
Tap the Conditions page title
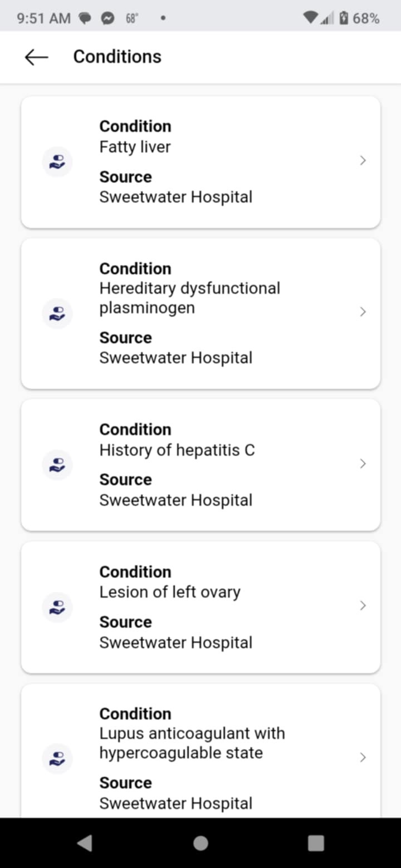(x=118, y=56)
